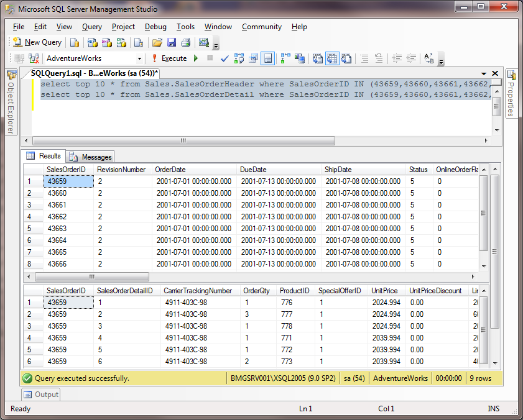
Task: Display the estimated execution plan
Action: (x=239, y=58)
